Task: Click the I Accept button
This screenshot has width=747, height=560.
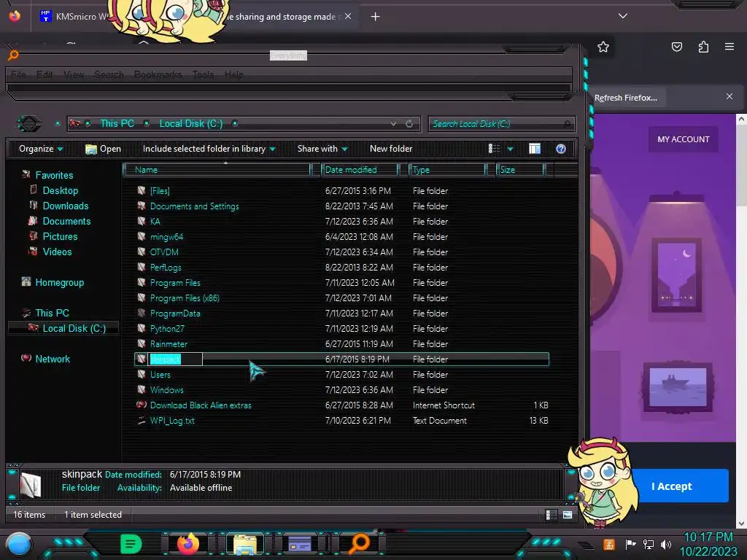Action: pos(672,486)
